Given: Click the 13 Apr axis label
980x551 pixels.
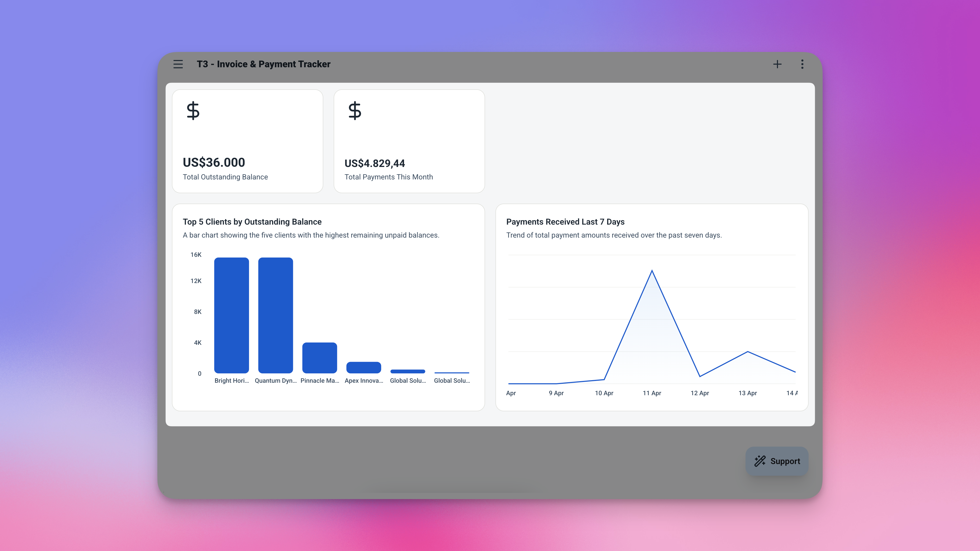Looking at the screenshot, I should [748, 393].
